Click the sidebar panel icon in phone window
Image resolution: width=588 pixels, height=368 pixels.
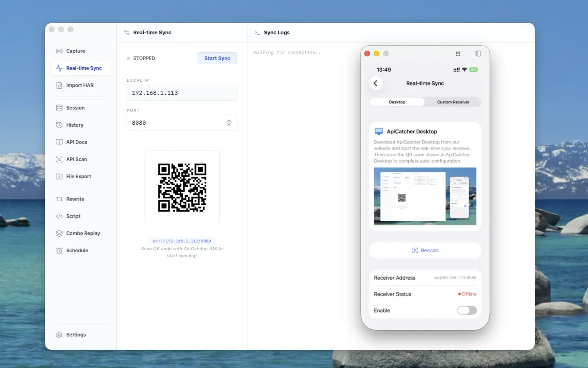pyautogui.click(x=478, y=54)
